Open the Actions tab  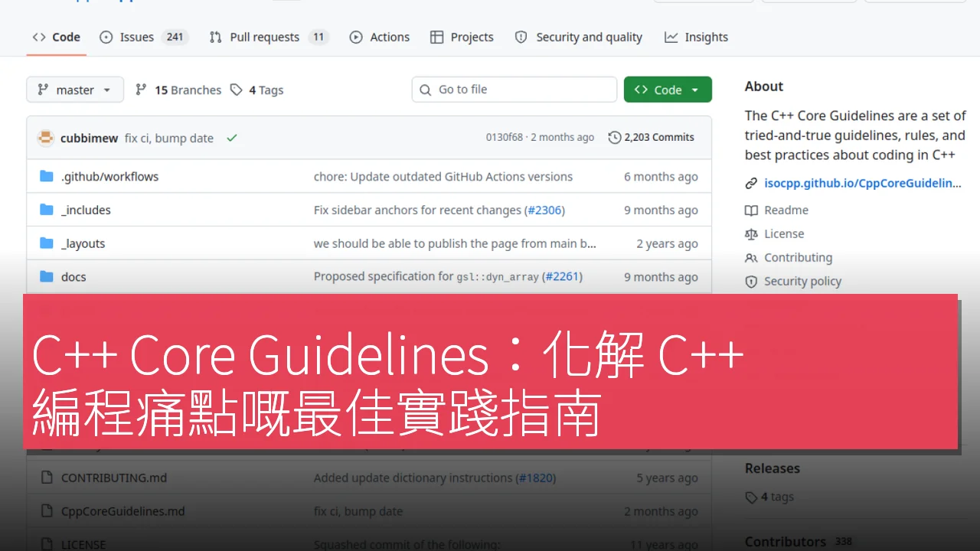point(380,37)
